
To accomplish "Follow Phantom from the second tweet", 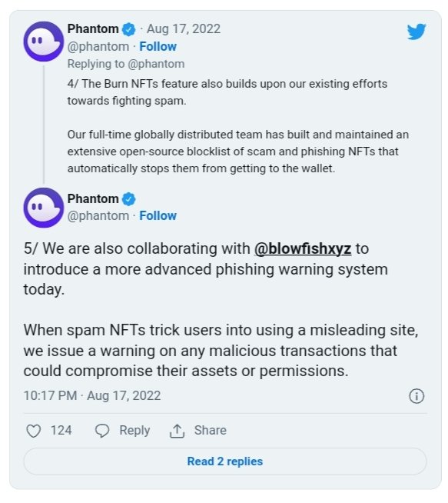I will click(158, 215).
